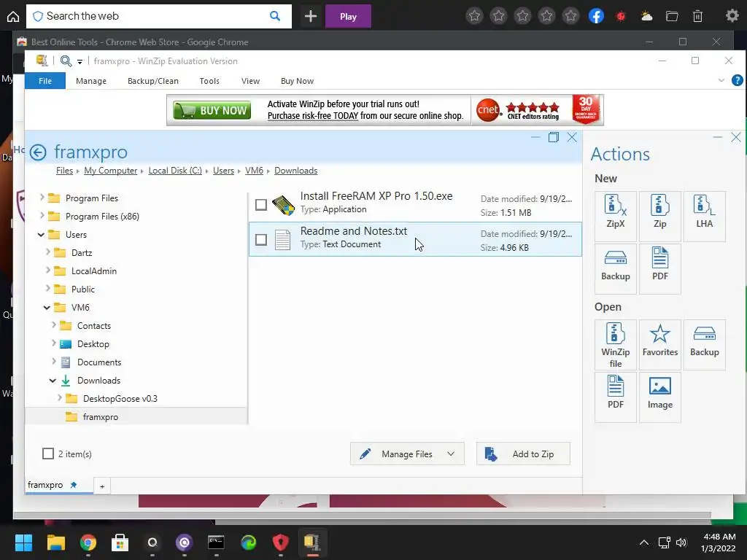Open an Image from Actions pane

point(659,397)
